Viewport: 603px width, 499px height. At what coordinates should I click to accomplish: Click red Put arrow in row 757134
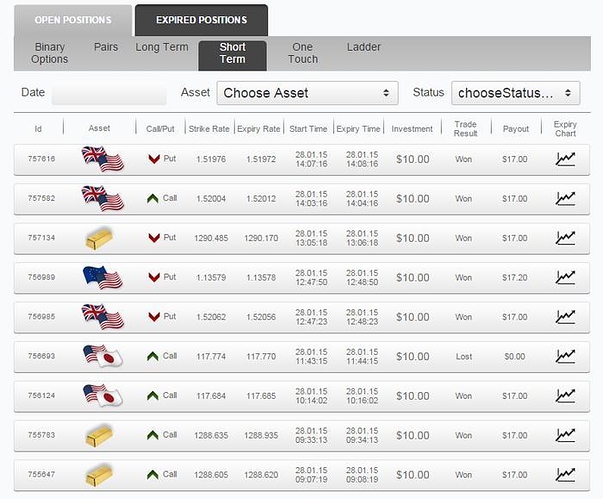[154, 238]
